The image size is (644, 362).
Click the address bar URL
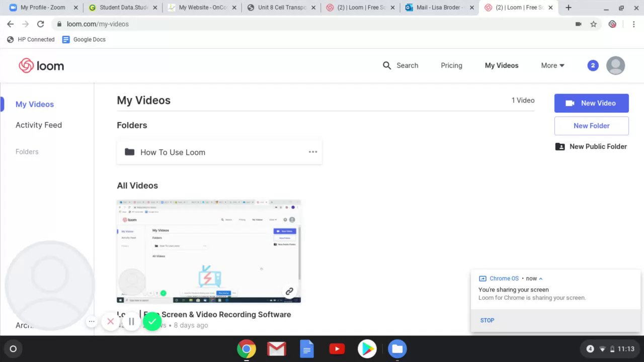[98, 24]
